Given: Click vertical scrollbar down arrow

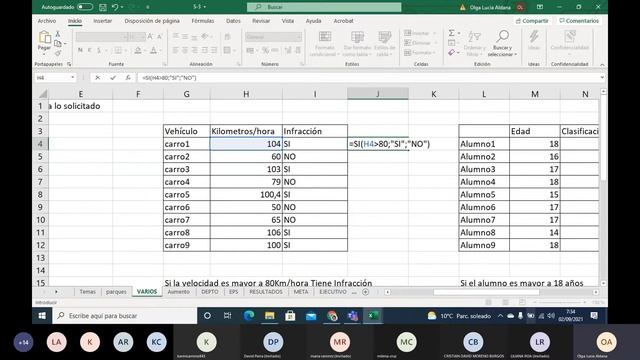Looking at the screenshot, I should click(x=603, y=283).
